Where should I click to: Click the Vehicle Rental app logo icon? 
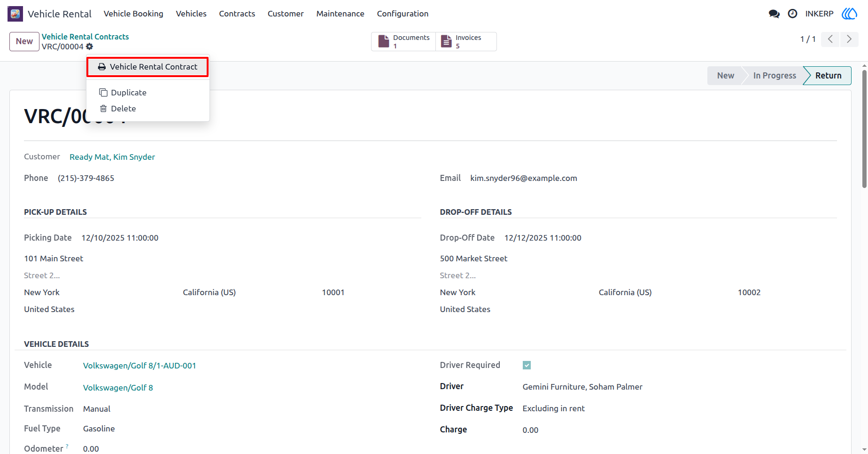coord(15,14)
